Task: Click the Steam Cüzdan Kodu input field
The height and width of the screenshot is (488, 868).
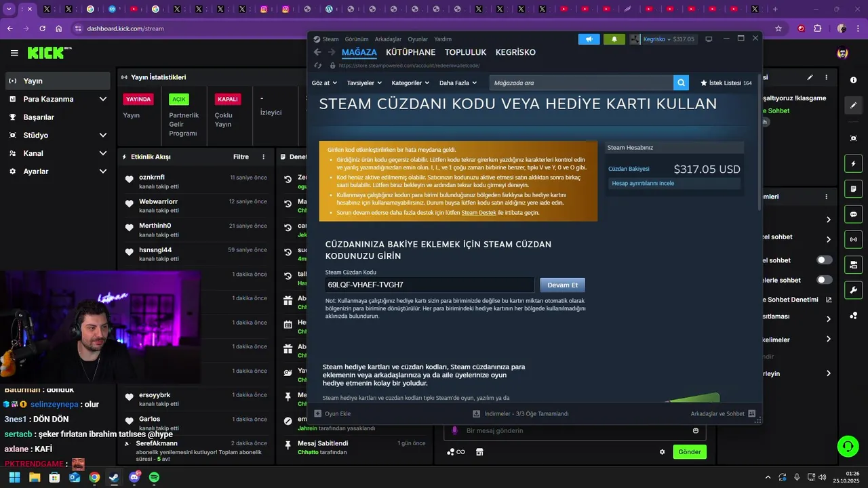Action: pyautogui.click(x=430, y=285)
